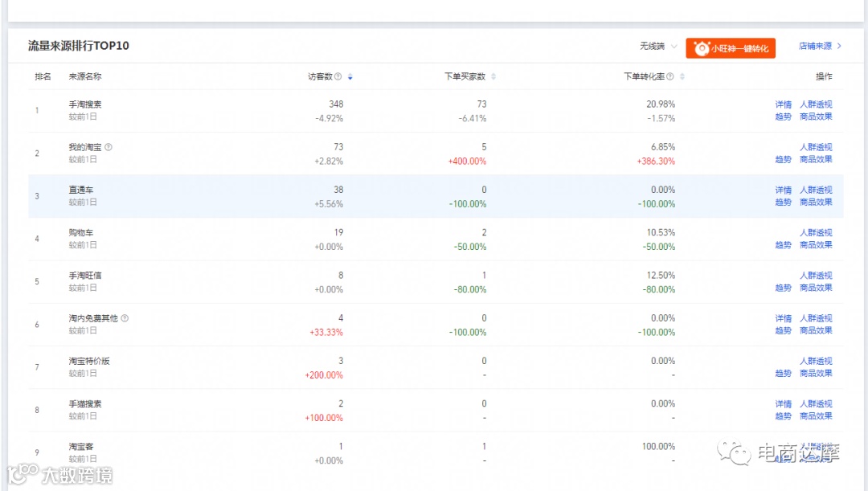Screen dimensions: 868x491
Task: Click the 流量来源排行TOP10 heading
Action: tap(79, 45)
